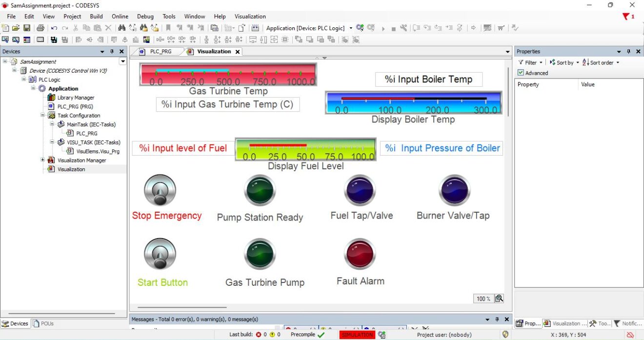Open visualization zoom magnifier icon
Viewport: 644px width, 340px height.
pos(499,298)
